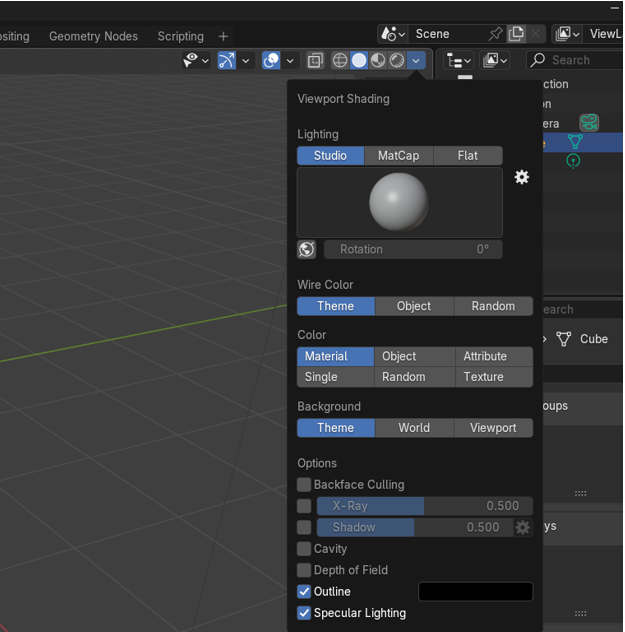Toggle world space lighting icon

click(307, 250)
